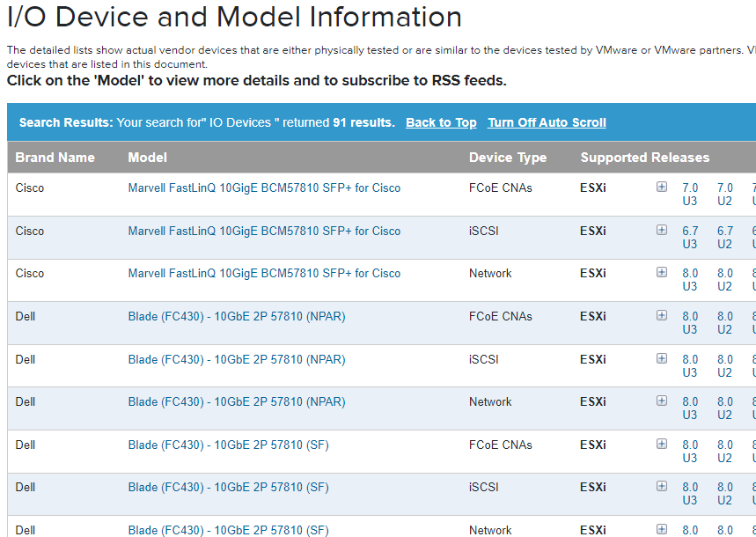The height and width of the screenshot is (537, 756).
Task: Expand releases for Dell SF FCoE CNAs row
Action: pos(662,444)
